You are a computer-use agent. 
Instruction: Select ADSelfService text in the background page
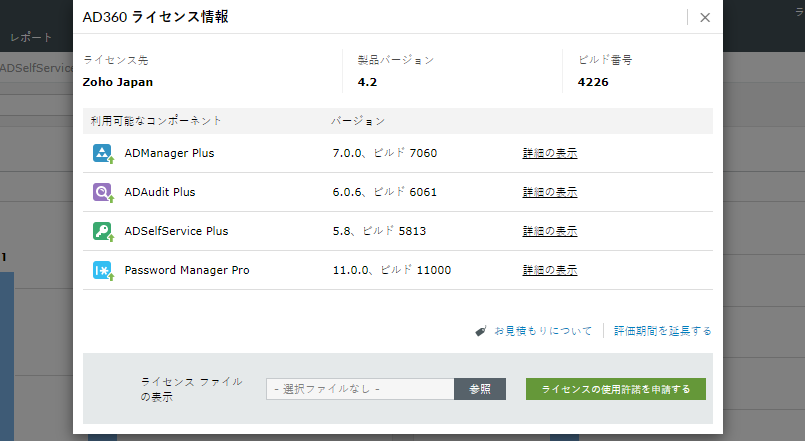point(36,68)
